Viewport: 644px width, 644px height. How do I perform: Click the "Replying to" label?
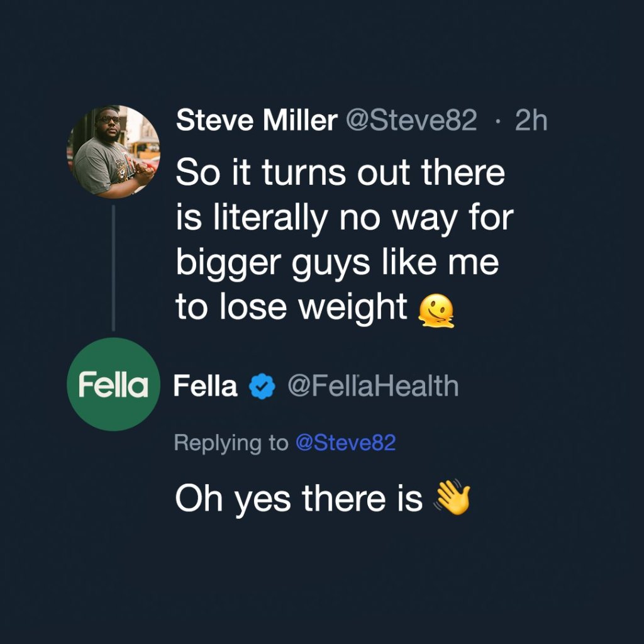pos(231,443)
